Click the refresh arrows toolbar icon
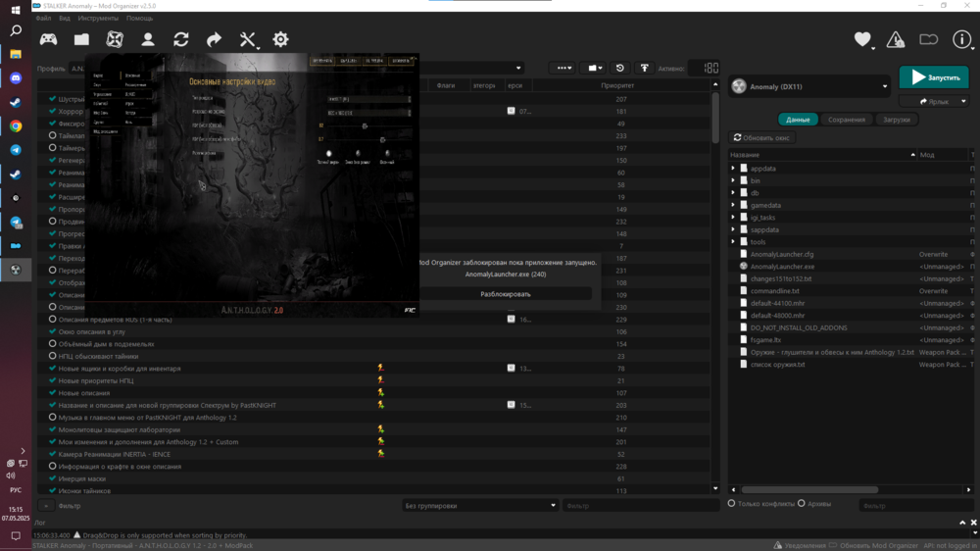This screenshot has width=980, height=551. point(181,39)
